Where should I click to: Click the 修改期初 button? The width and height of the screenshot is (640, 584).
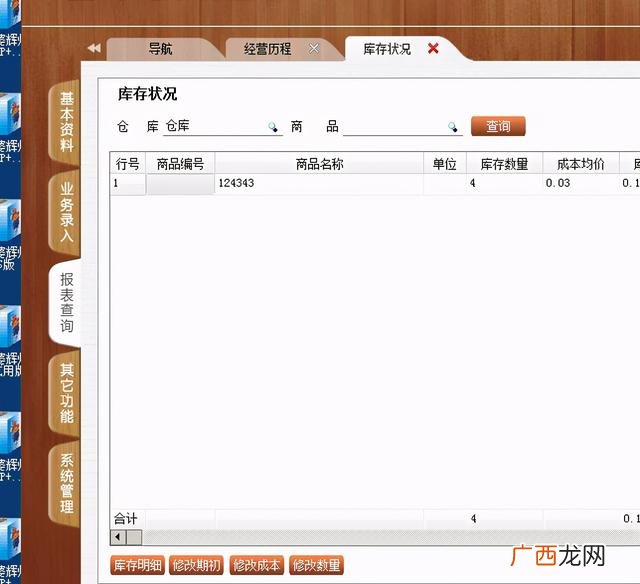[x=196, y=565]
